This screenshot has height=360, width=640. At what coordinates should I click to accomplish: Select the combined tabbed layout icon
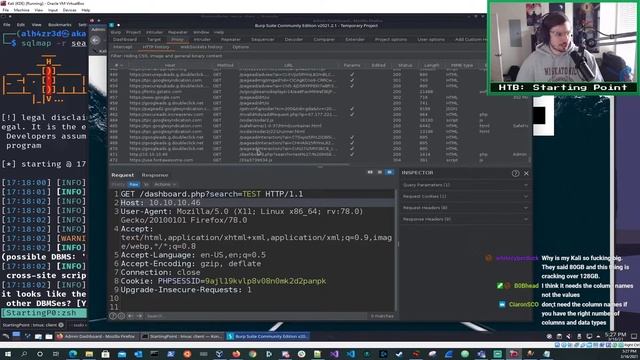(390, 172)
